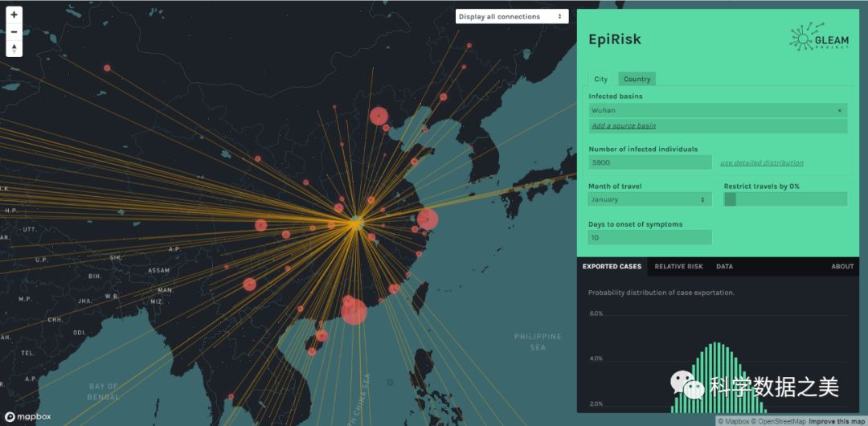Focus the Days to onset of symptoms field
868x426 pixels.
coord(649,238)
